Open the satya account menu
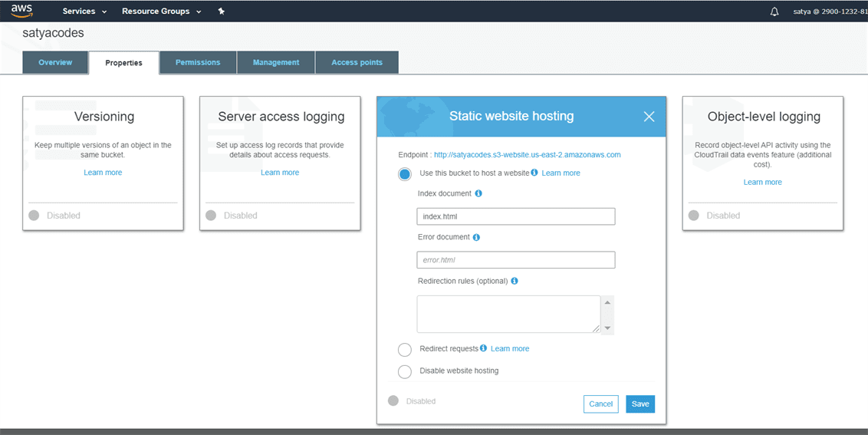This screenshot has width=868, height=435. (x=830, y=12)
